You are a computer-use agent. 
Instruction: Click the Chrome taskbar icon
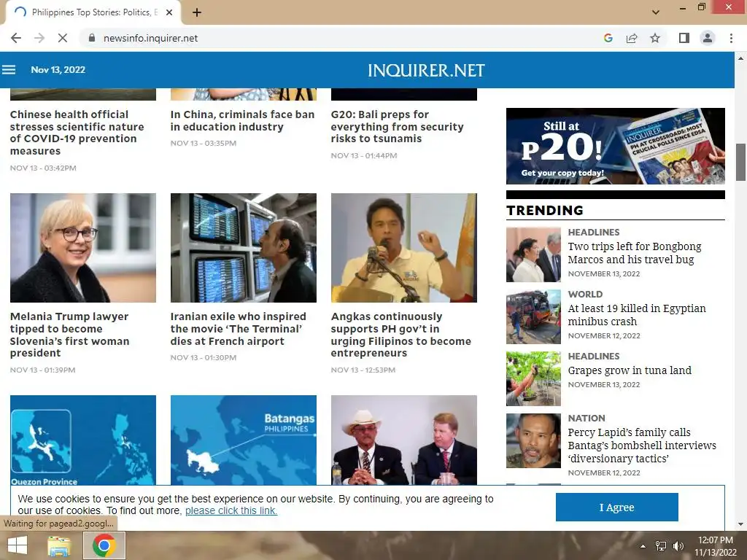pos(104,545)
